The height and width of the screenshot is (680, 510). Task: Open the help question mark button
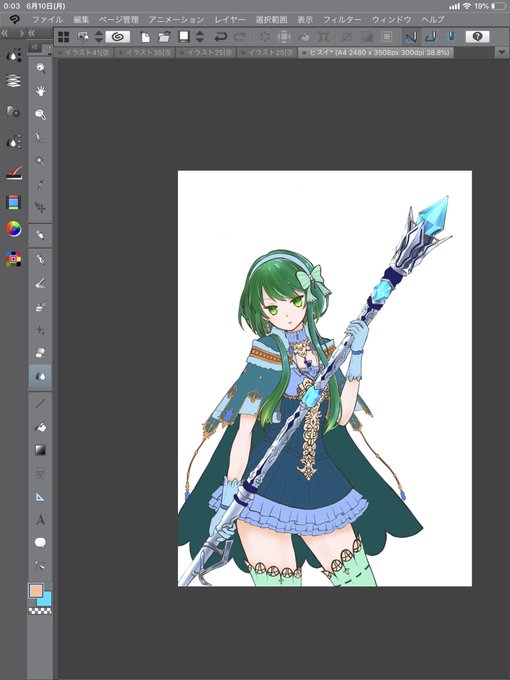[477, 37]
